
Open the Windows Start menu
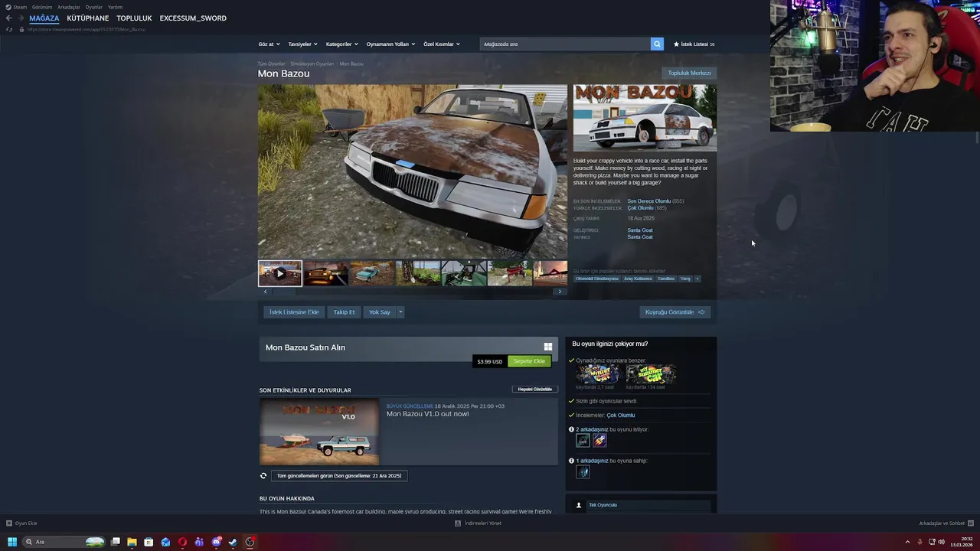coord(12,542)
